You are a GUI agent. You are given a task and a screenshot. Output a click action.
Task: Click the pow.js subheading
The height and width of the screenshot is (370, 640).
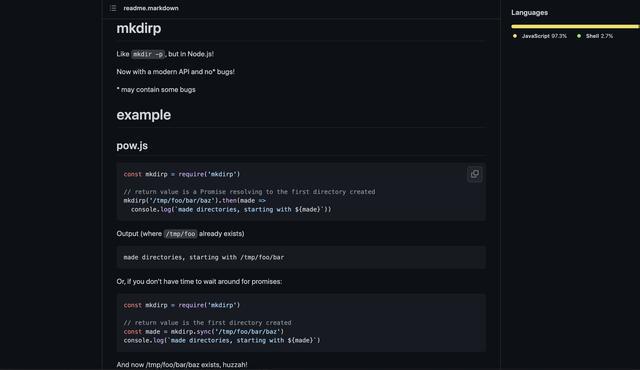132,146
